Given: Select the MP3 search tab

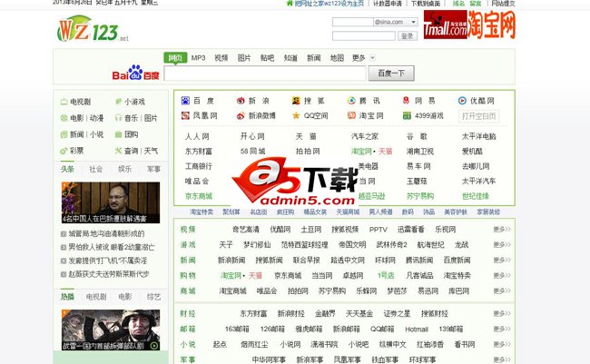Looking at the screenshot, I should (x=198, y=58).
